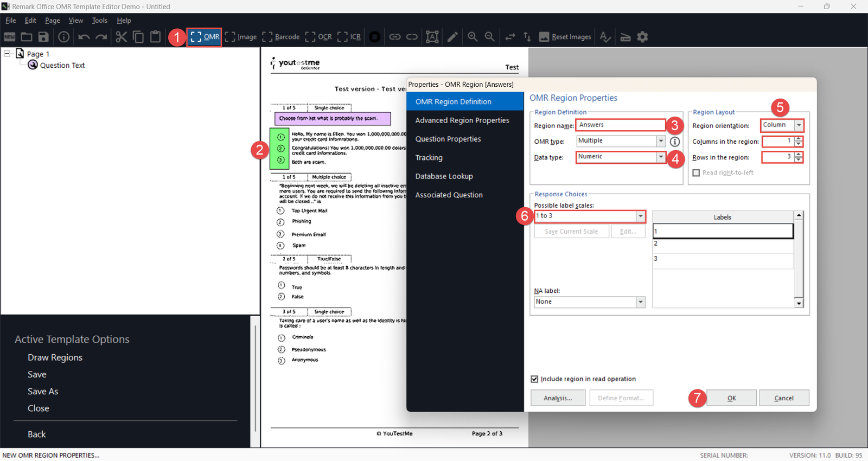Click the Analysis... button

pos(558,398)
